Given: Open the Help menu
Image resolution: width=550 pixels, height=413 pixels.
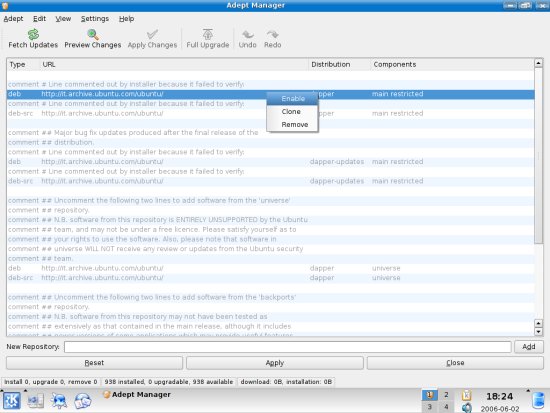Looking at the screenshot, I should coord(126,19).
